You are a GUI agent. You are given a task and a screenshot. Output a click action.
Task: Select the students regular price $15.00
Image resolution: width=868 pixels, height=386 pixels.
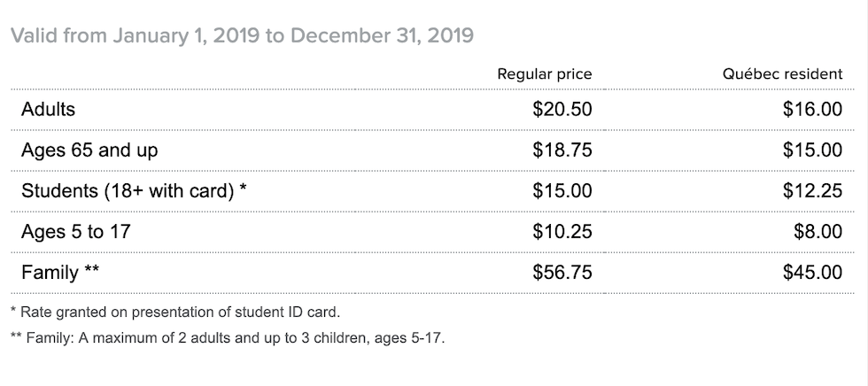(562, 191)
